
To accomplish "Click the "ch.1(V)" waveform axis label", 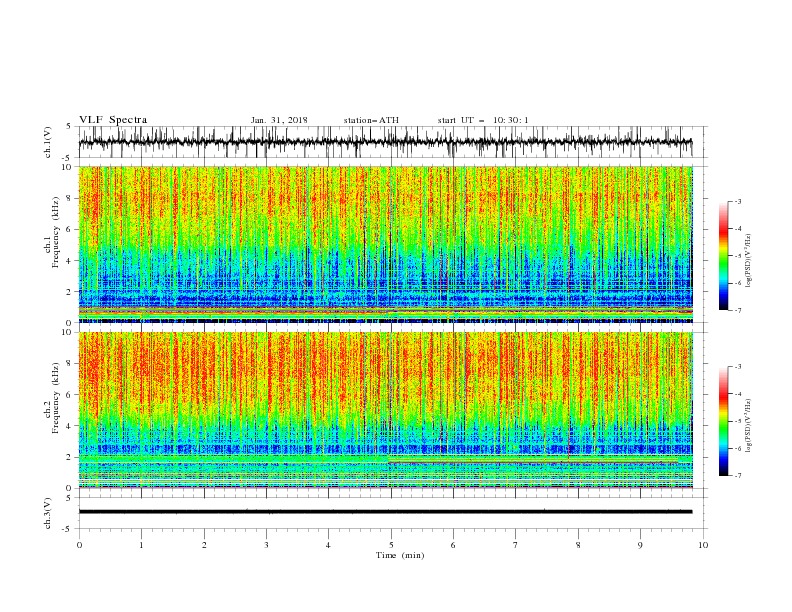I will tap(48, 142).
